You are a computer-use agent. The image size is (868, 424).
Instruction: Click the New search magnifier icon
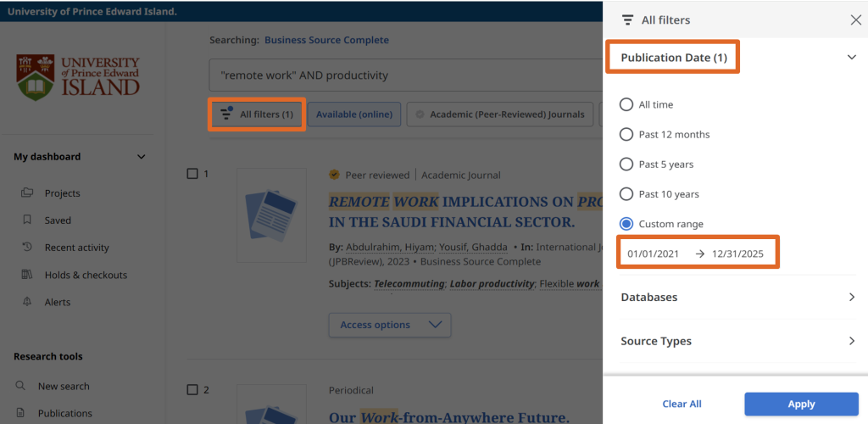(x=20, y=386)
